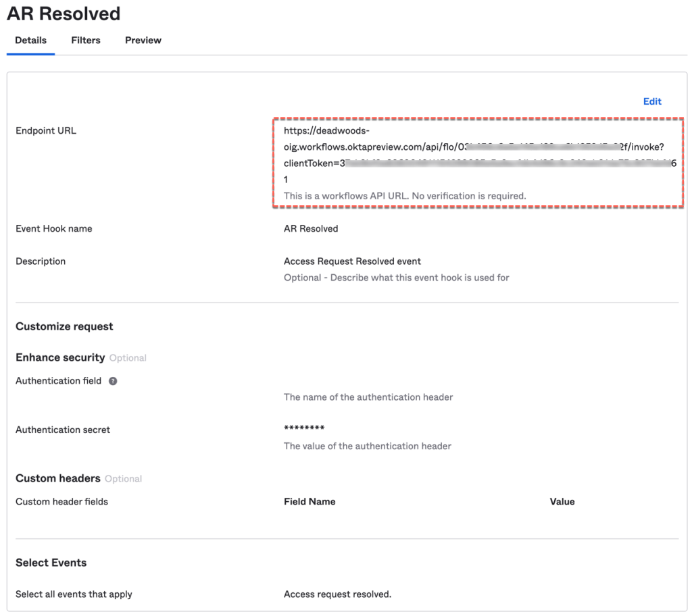This screenshot has height=616, width=692.
Task: Click the Enhance security heading
Action: (60, 358)
